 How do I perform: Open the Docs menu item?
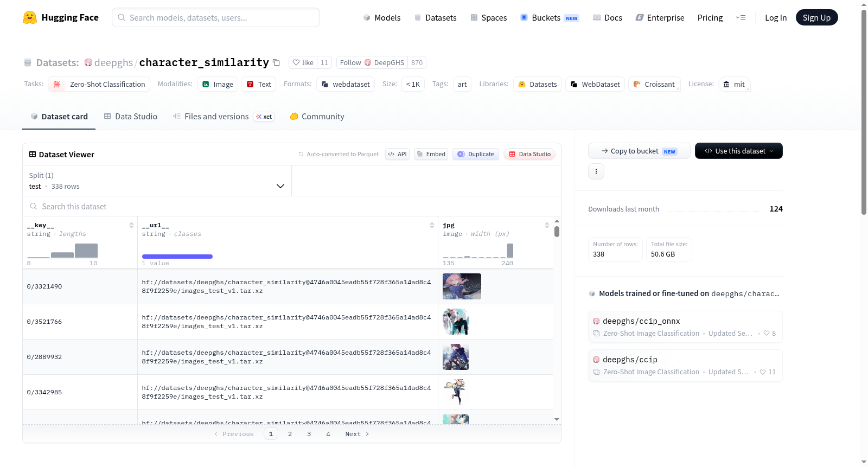point(608,17)
